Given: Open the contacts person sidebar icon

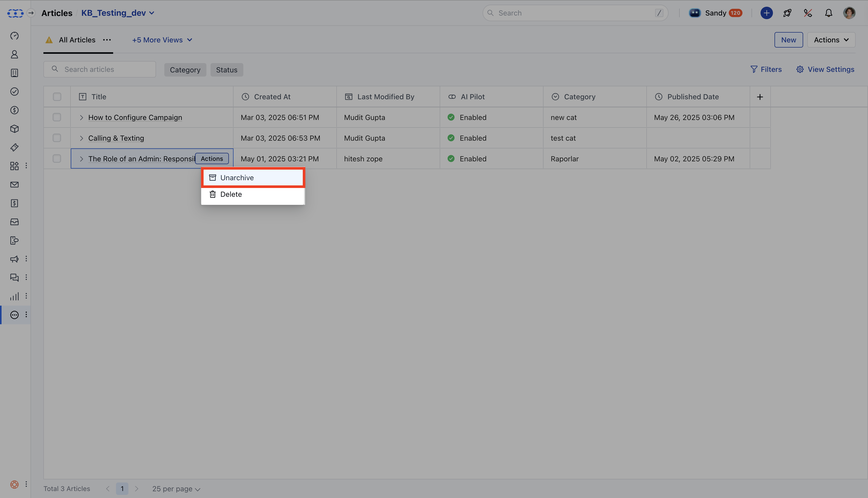Looking at the screenshot, I should pos(14,54).
